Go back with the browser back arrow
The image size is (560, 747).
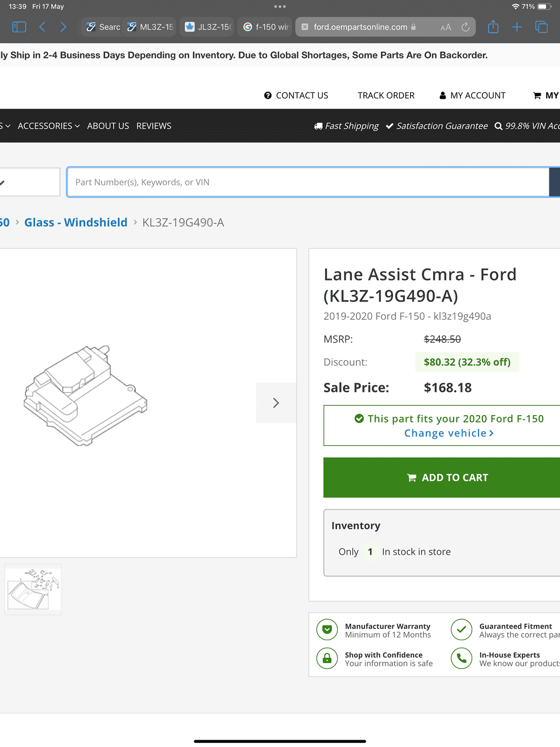[x=43, y=27]
